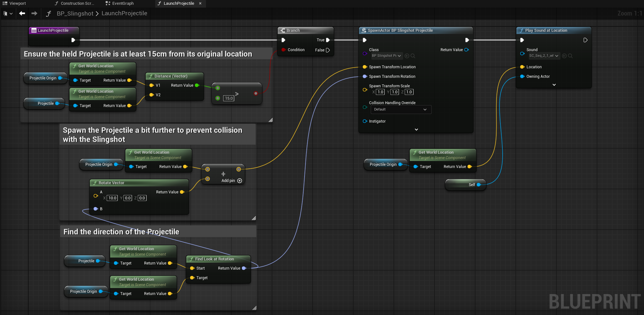Browse to Sound asset magnifier icon
The image size is (644, 315).
tap(570, 56)
